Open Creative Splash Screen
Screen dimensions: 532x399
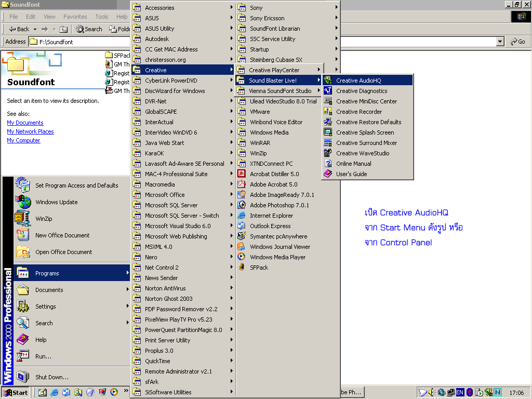(x=367, y=132)
